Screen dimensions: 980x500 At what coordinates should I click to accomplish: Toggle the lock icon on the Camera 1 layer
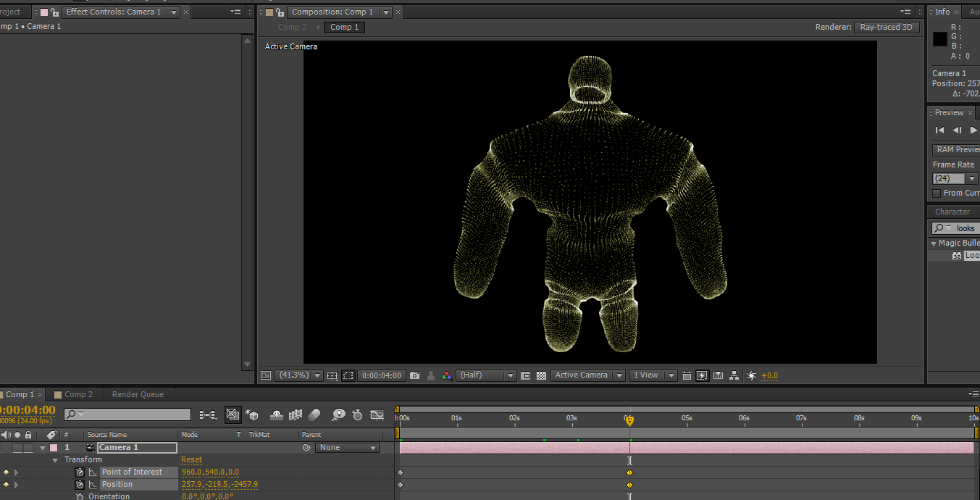point(28,447)
